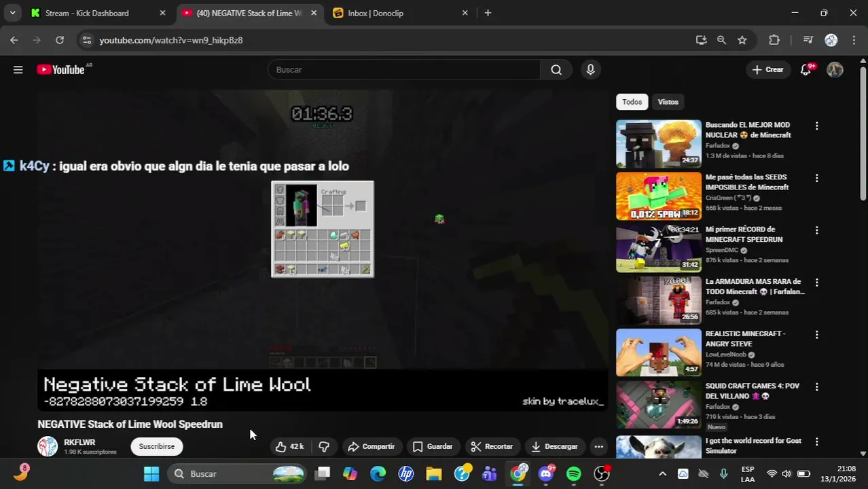Open YouTube notifications bell

[806, 69]
